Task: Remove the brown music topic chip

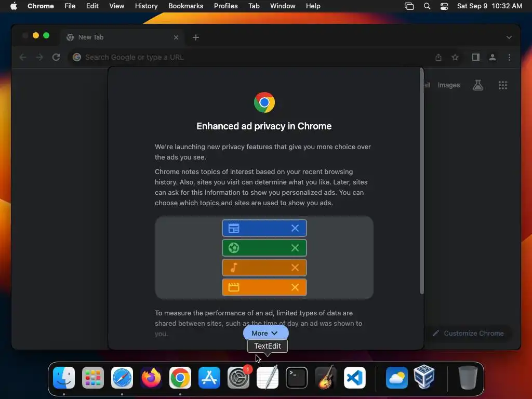Action: (295, 268)
